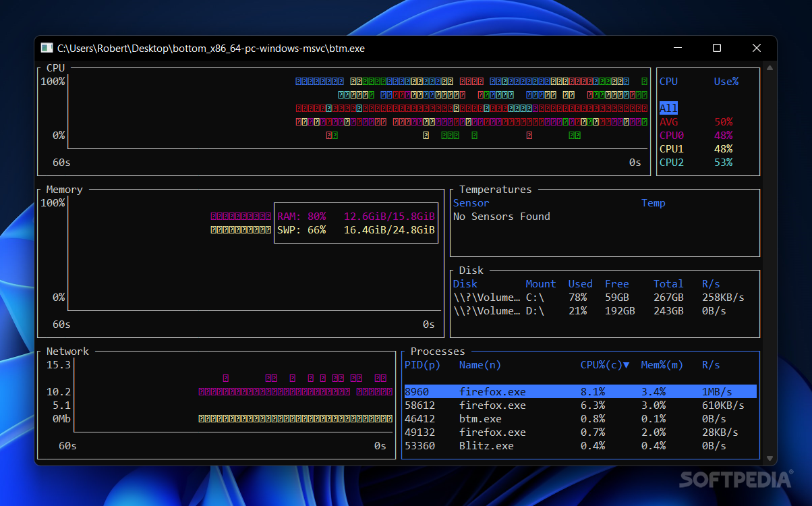Sort processes by Mem%(m) column header
812x506 pixels.
(662, 365)
